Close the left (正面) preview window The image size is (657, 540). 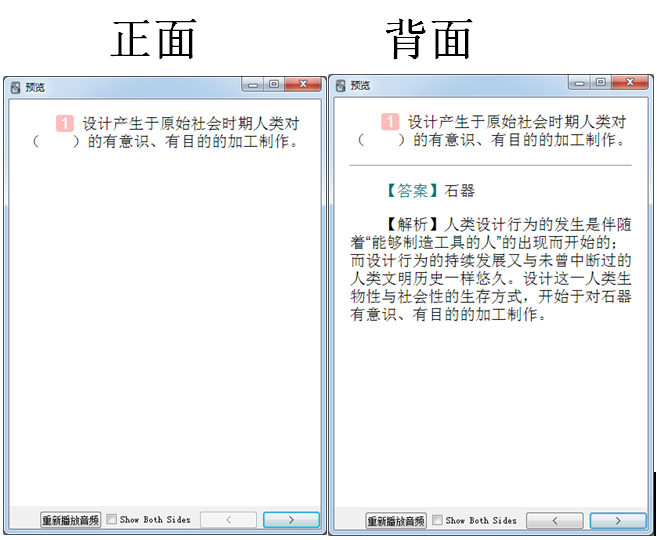pos(303,84)
